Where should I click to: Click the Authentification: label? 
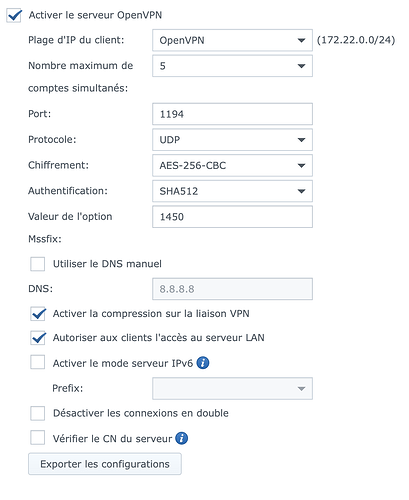click(x=68, y=191)
